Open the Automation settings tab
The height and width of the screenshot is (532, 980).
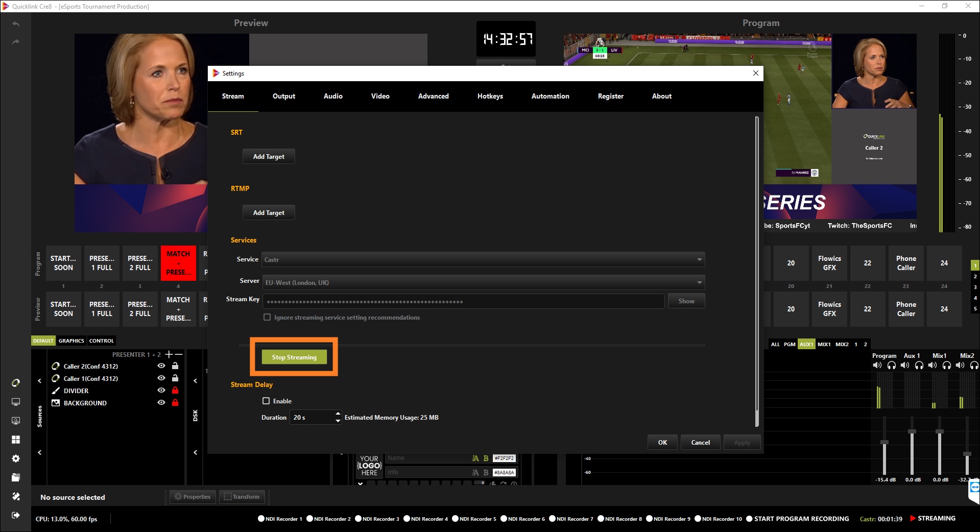point(550,96)
